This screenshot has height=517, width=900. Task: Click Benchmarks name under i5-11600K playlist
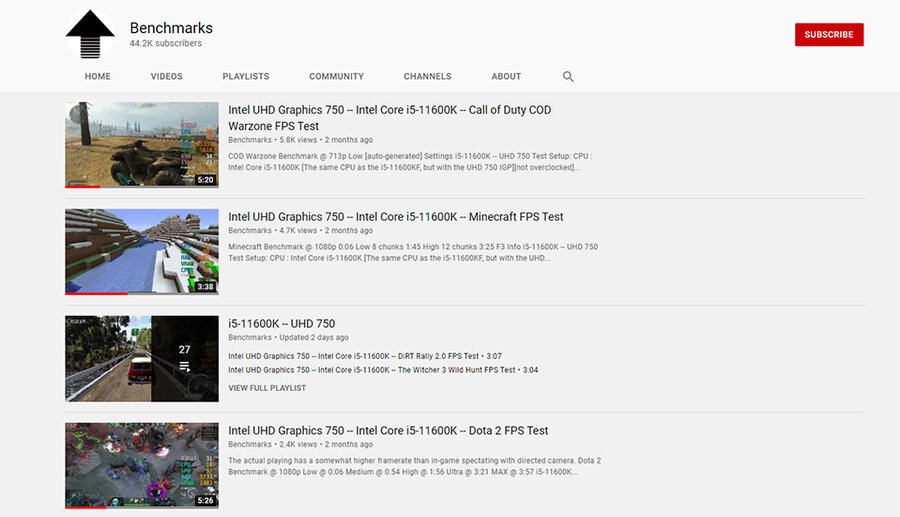pyautogui.click(x=250, y=337)
